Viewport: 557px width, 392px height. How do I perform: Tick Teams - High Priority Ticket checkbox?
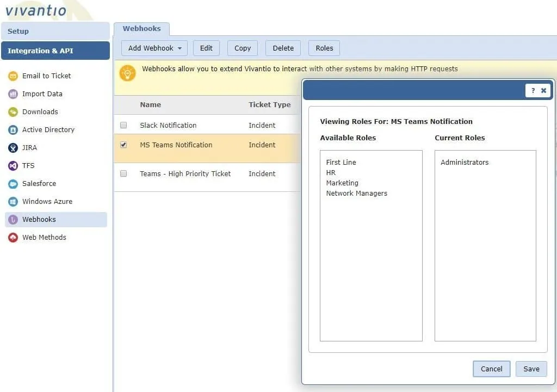[123, 173]
